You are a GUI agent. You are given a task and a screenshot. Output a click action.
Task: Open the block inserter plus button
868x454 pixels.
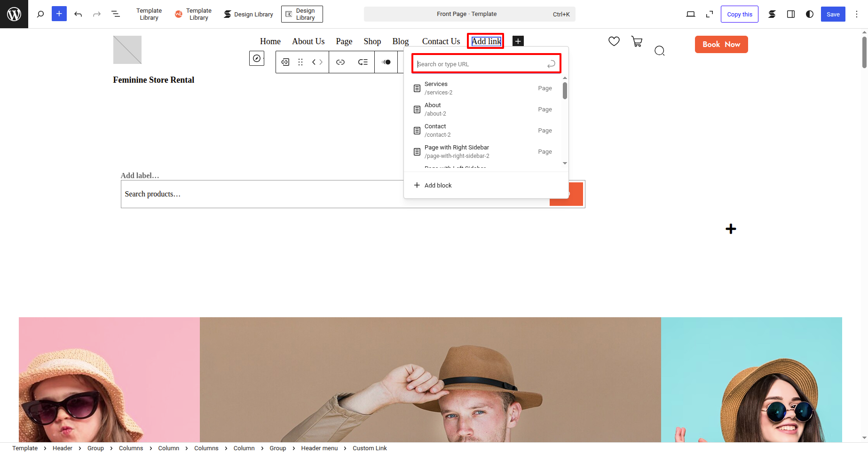coord(59,14)
